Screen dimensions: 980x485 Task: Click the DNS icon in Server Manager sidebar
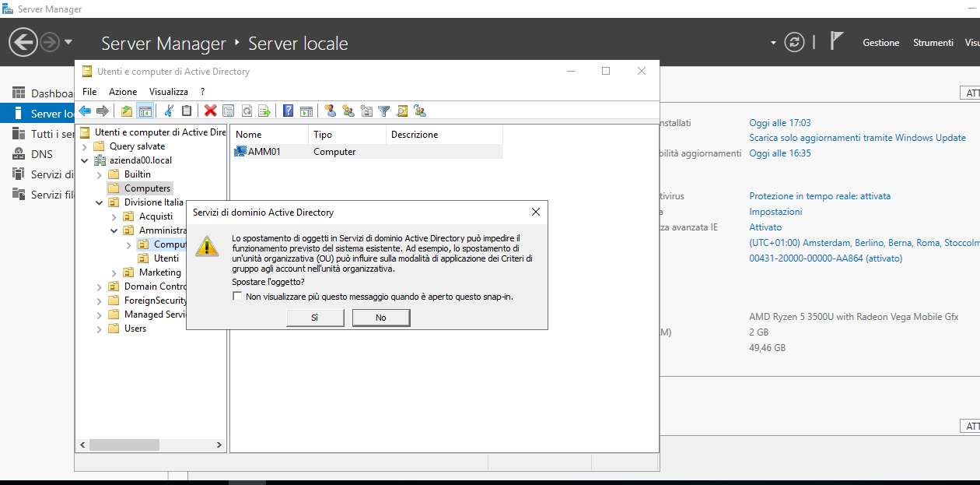pyautogui.click(x=19, y=154)
